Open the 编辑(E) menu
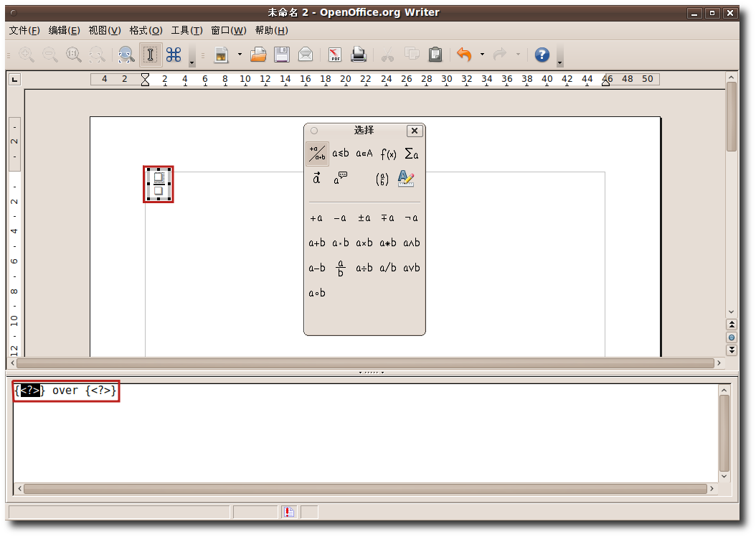Screen dimensions: 756x537 [64, 30]
